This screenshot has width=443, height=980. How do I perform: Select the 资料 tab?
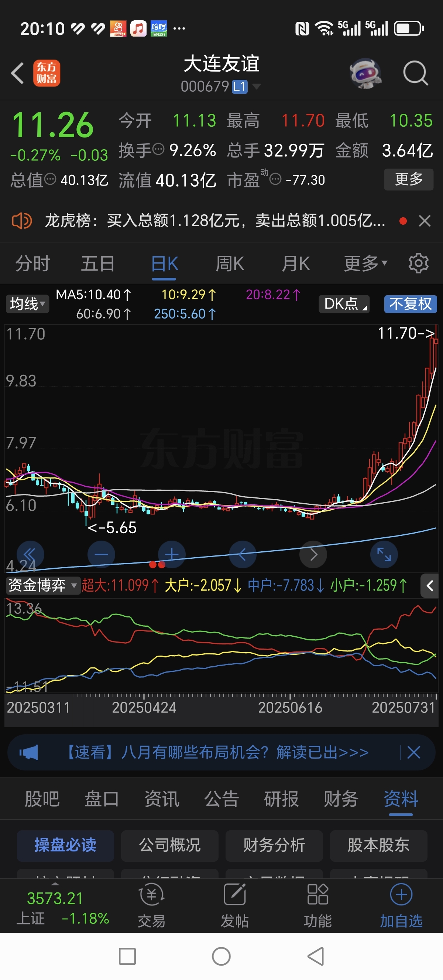401,799
